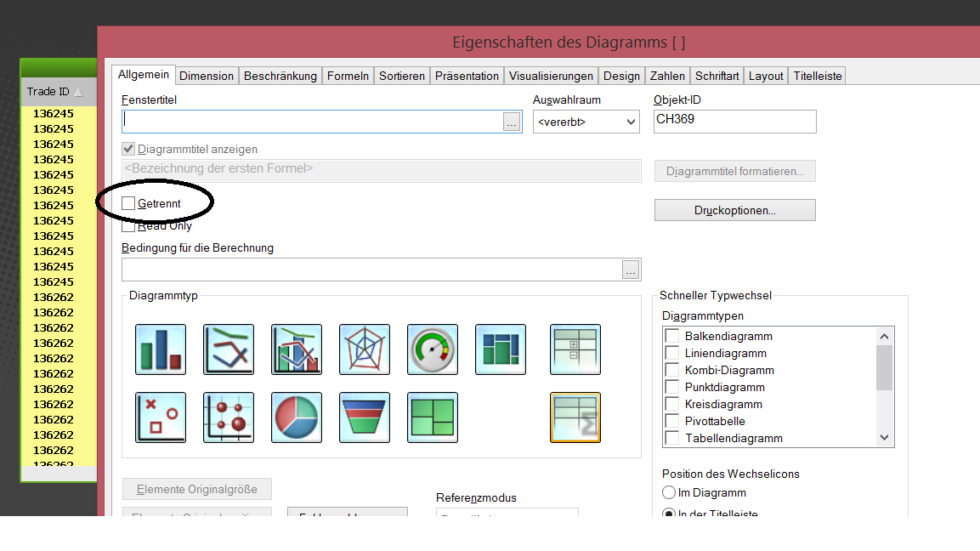Switch to the Titelleiste tab
Image resolution: width=980 pixels, height=551 pixels.
[818, 76]
